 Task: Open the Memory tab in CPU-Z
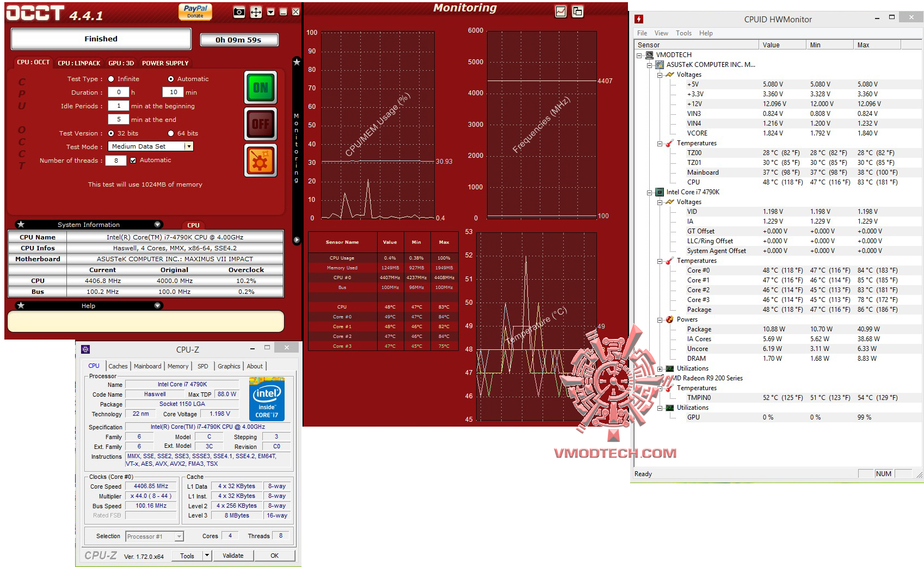(x=178, y=366)
